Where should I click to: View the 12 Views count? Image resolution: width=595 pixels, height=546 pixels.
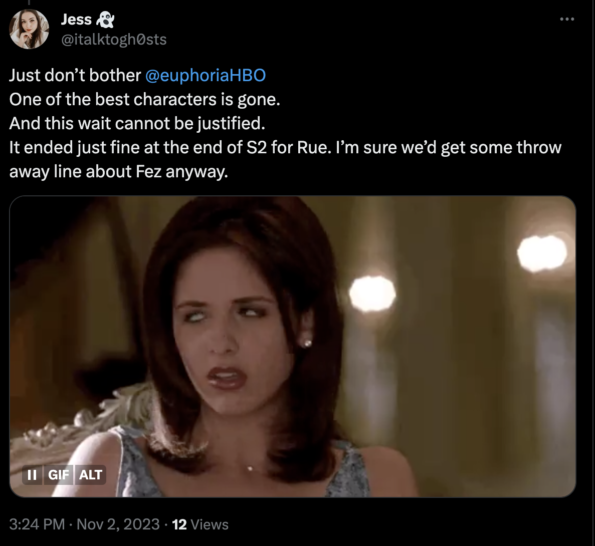click(x=200, y=524)
